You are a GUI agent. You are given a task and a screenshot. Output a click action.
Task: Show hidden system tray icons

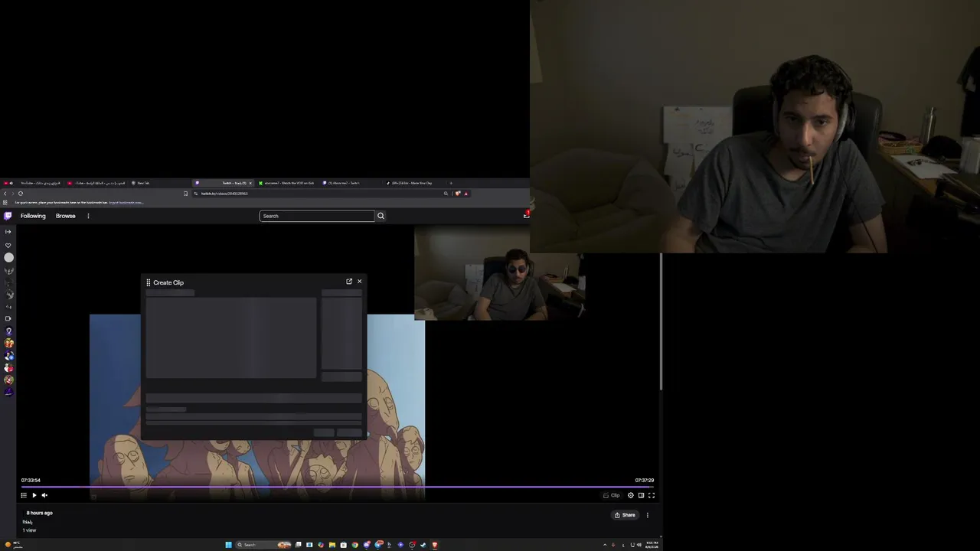(605, 545)
